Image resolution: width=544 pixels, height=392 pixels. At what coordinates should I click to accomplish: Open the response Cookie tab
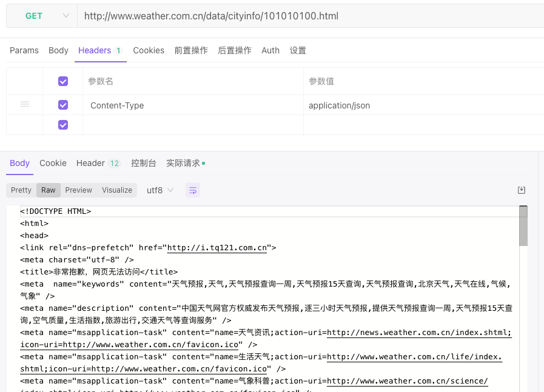point(53,163)
